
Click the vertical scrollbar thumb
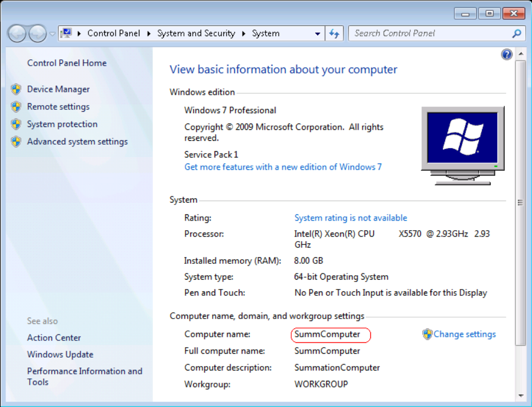(x=521, y=203)
